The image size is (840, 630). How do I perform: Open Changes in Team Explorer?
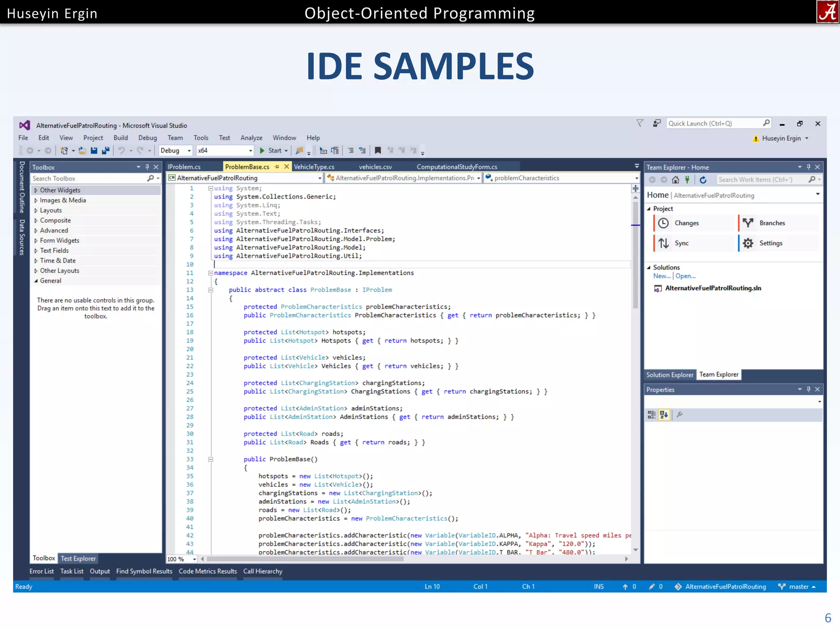(686, 223)
